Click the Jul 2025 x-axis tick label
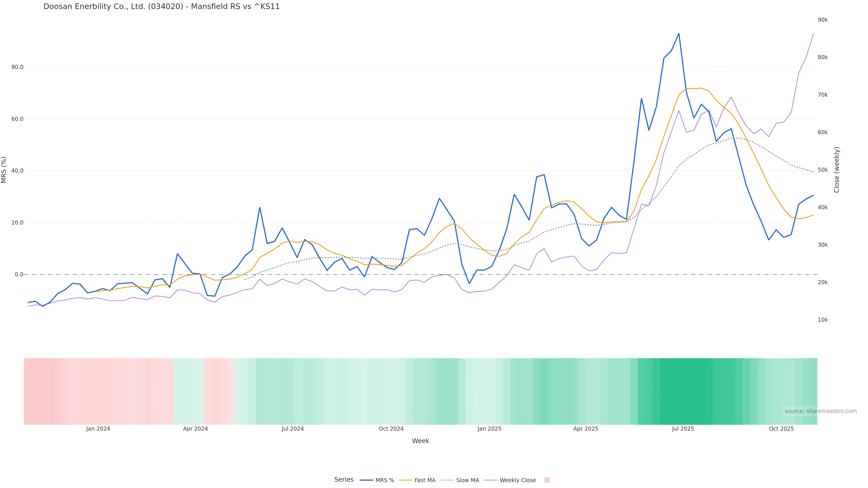The image size is (868, 488). [x=683, y=429]
